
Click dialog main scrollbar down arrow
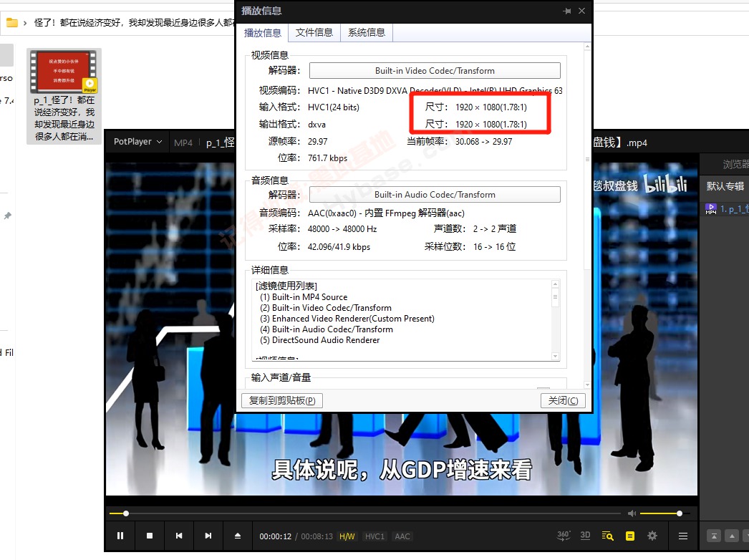[x=587, y=385]
